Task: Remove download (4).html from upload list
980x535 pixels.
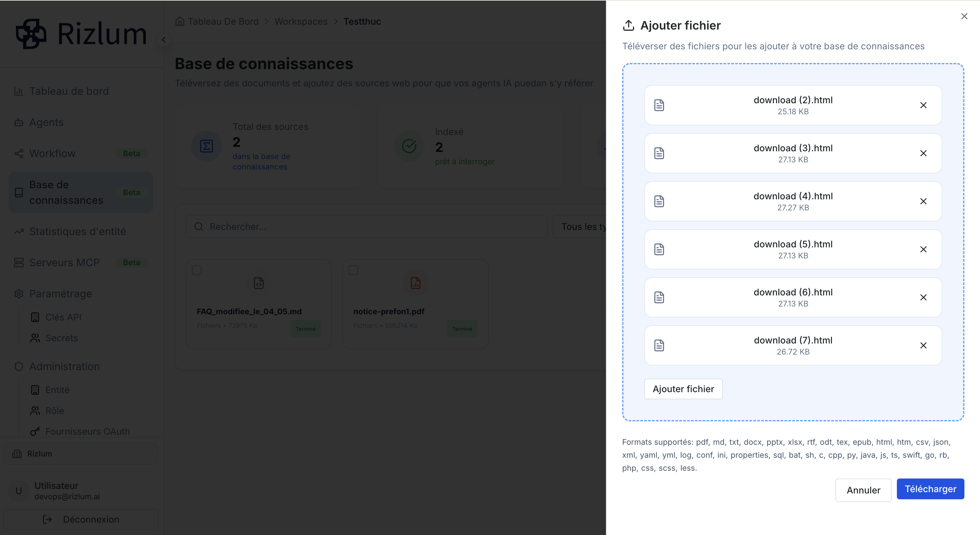Action: pyautogui.click(x=923, y=202)
